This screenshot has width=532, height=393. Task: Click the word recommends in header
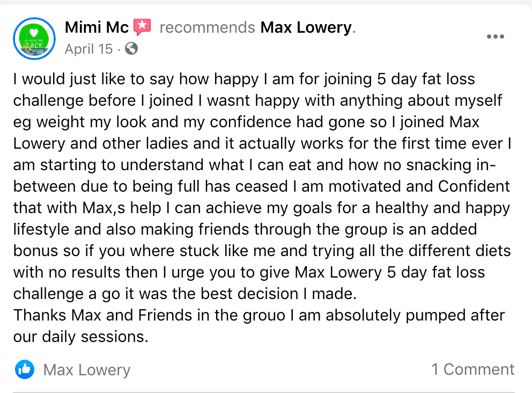tap(208, 27)
